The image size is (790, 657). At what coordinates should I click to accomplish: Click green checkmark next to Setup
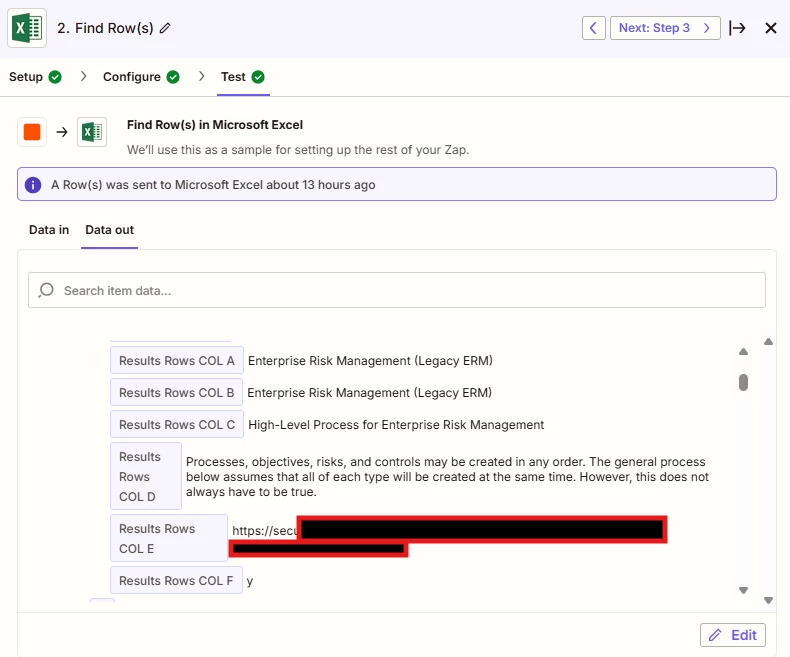point(55,77)
